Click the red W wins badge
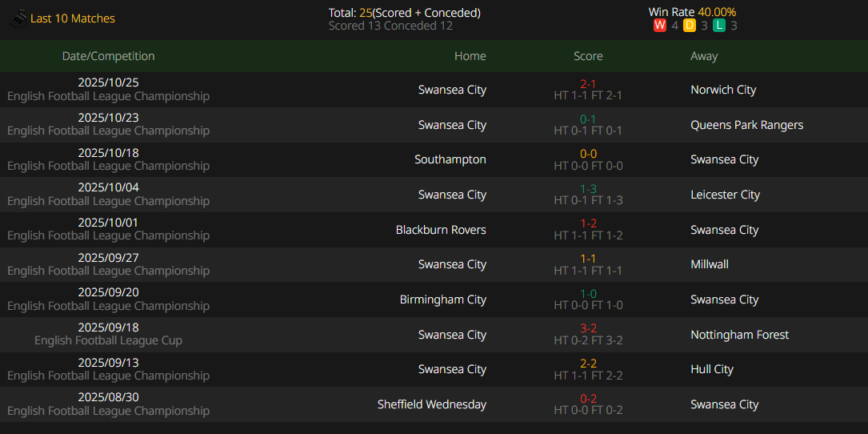Screen dimensions: 868x434 [x=660, y=26]
